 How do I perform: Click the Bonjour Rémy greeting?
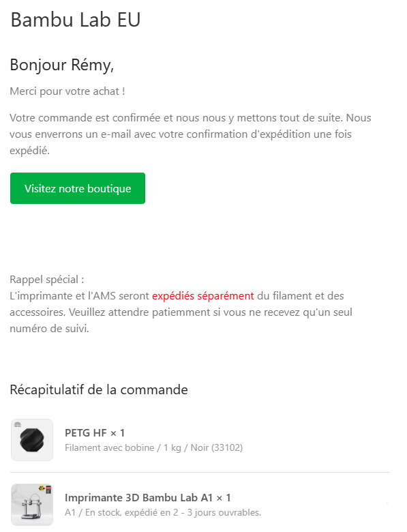point(62,65)
